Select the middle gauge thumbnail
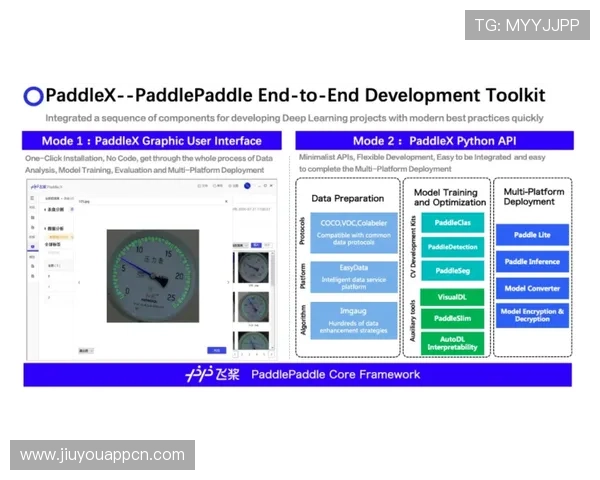This screenshot has height=480, width=600. click(x=255, y=305)
